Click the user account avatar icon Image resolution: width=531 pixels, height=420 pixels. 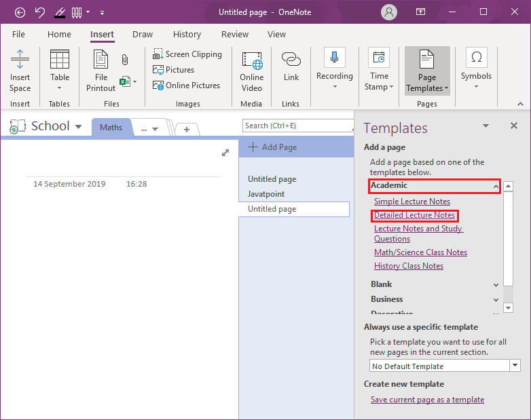click(389, 12)
